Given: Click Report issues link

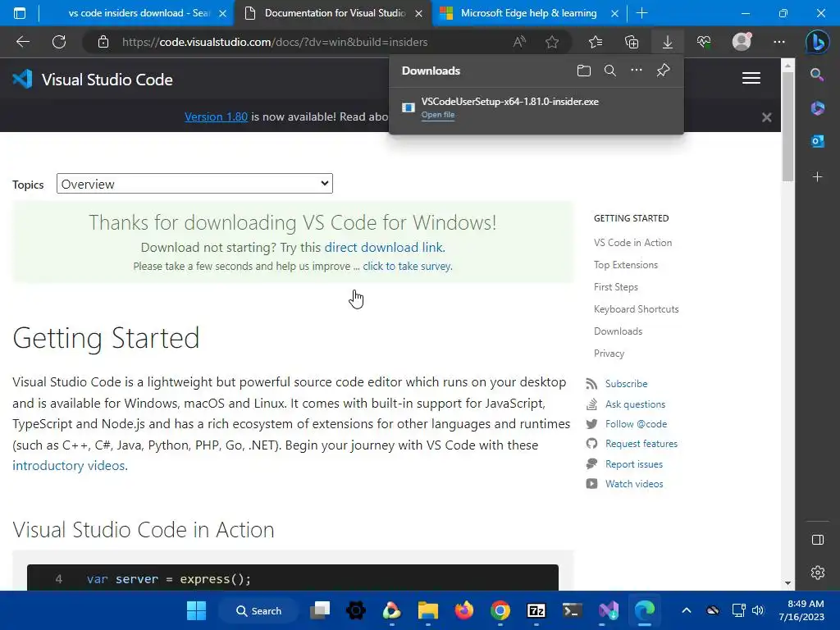Looking at the screenshot, I should [x=634, y=464].
